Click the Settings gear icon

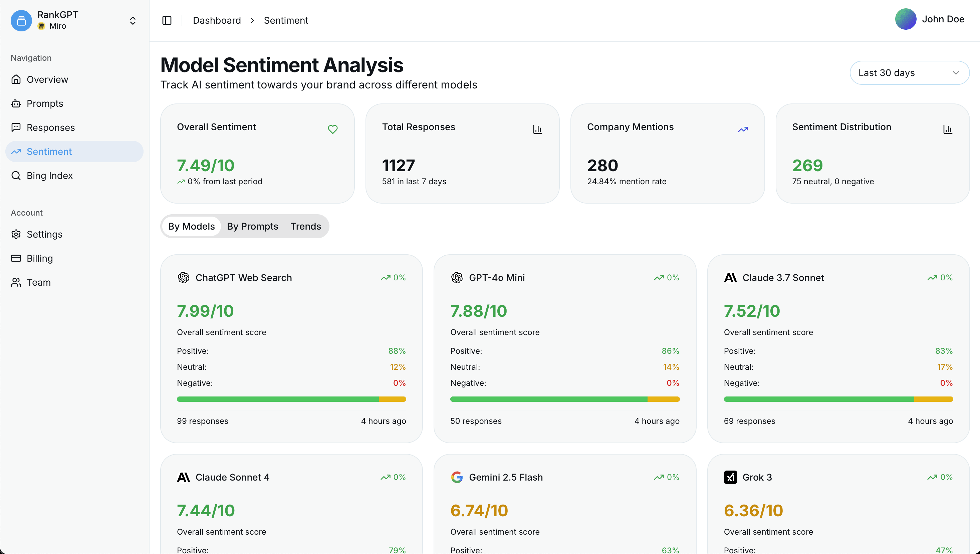click(16, 234)
